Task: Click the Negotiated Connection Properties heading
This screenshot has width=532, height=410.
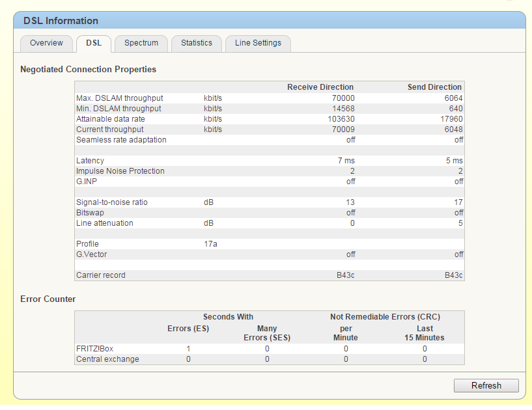Action: pos(88,69)
